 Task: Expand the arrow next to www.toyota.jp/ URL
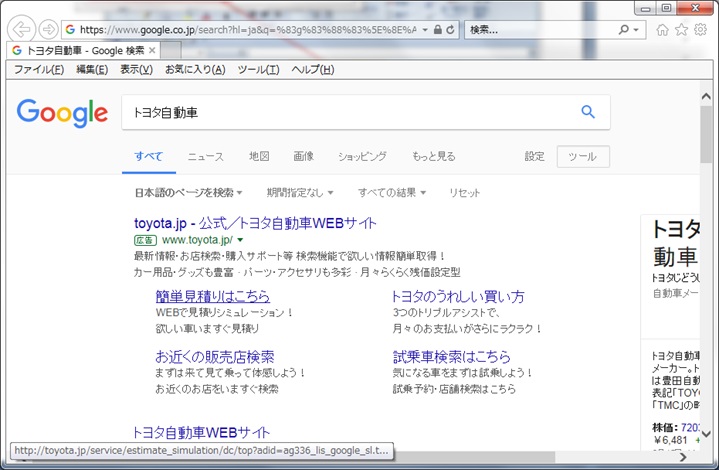pos(240,240)
